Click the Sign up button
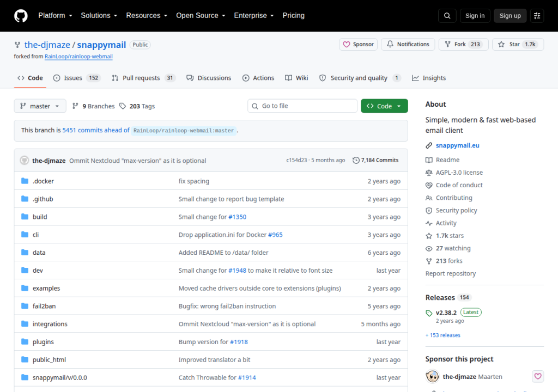Viewport: 558px width, 392px height. [x=510, y=16]
